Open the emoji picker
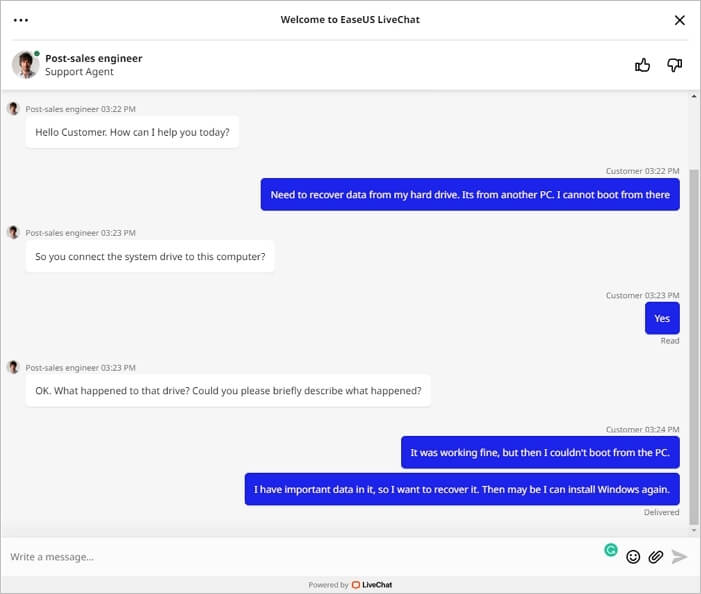701x594 pixels. (x=633, y=557)
